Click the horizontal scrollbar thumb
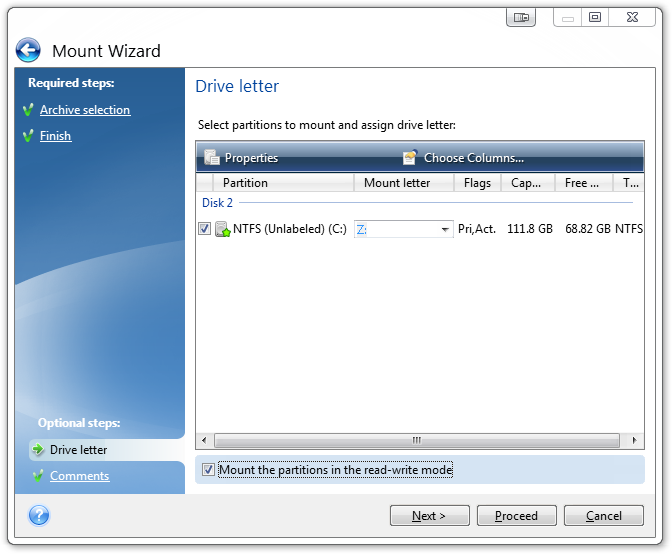Image resolution: width=672 pixels, height=554 pixels. [x=417, y=440]
